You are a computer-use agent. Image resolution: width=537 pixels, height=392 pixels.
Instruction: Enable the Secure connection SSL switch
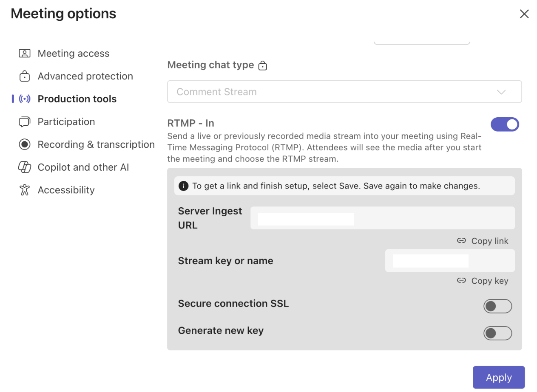[x=497, y=306]
